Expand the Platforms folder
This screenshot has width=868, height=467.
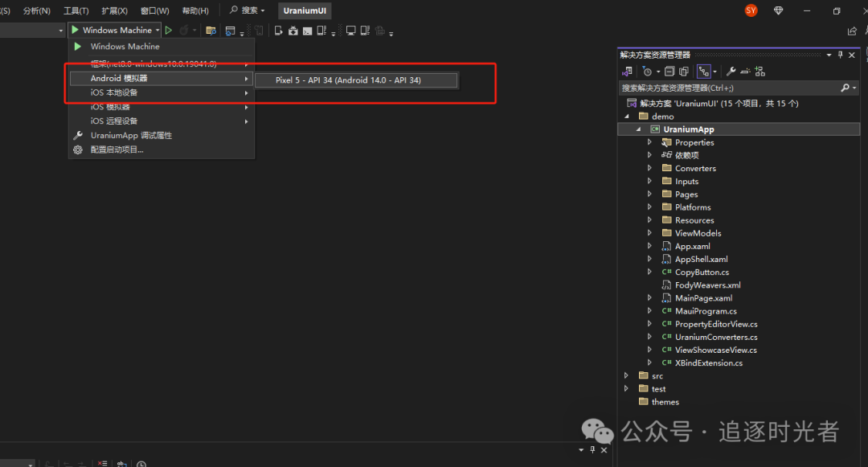(649, 207)
